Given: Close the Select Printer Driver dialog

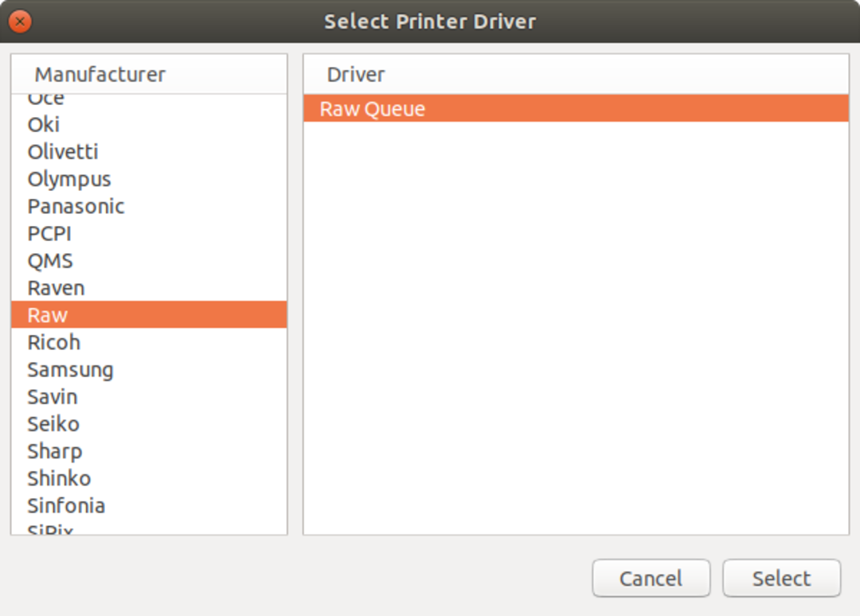Looking at the screenshot, I should [x=21, y=21].
